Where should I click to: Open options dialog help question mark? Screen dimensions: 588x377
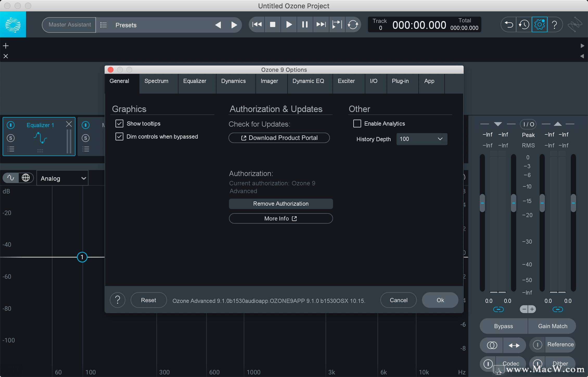(x=118, y=300)
